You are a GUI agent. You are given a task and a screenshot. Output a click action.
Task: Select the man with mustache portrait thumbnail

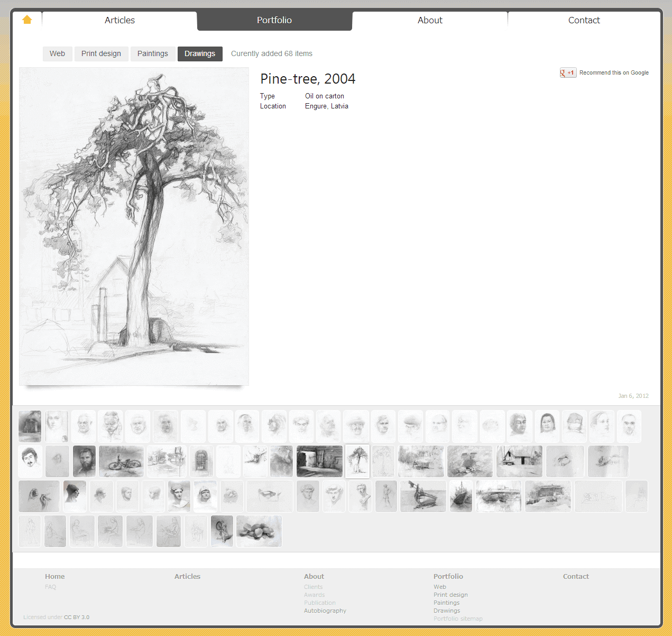click(x=30, y=461)
